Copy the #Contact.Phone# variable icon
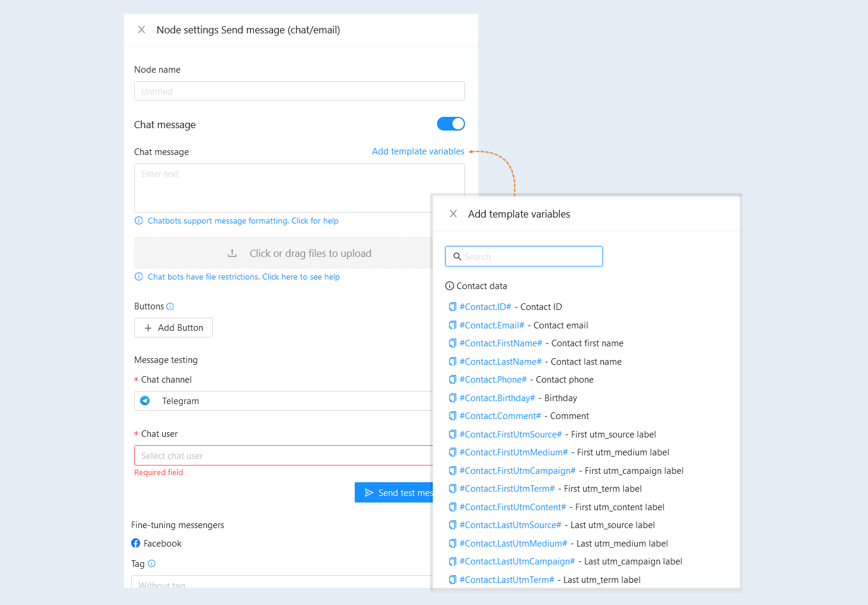868x605 pixels. pyautogui.click(x=452, y=380)
